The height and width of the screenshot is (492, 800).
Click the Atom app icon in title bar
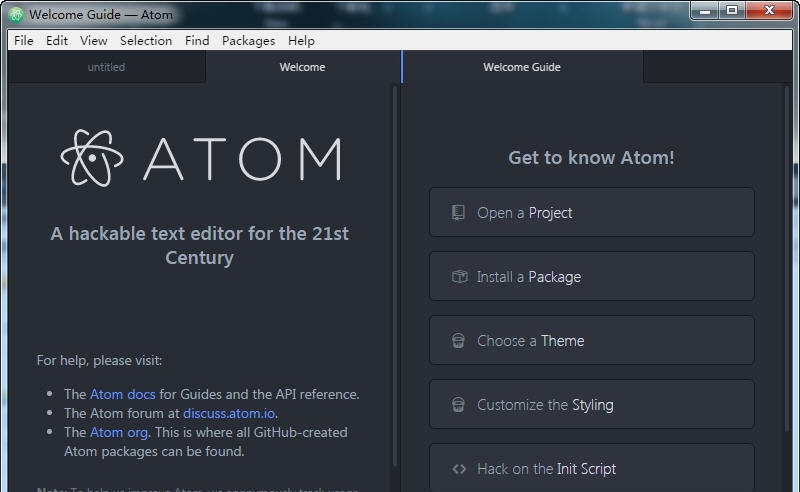click(x=16, y=14)
